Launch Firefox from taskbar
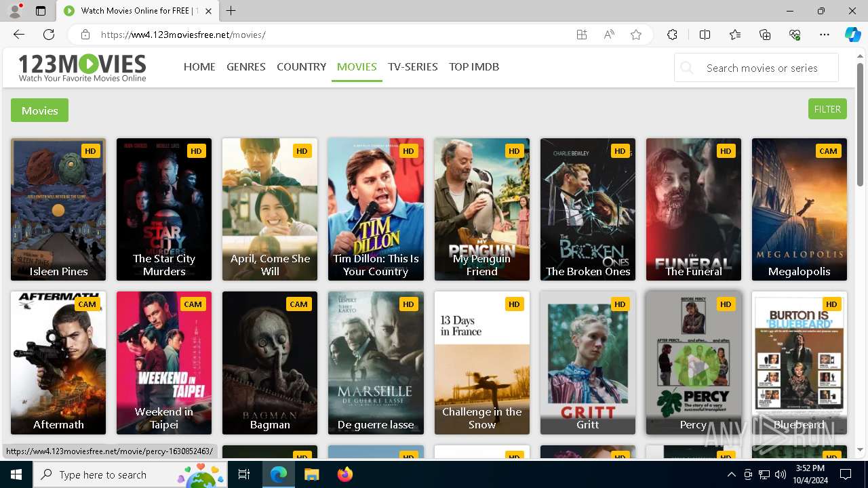 [x=345, y=474]
